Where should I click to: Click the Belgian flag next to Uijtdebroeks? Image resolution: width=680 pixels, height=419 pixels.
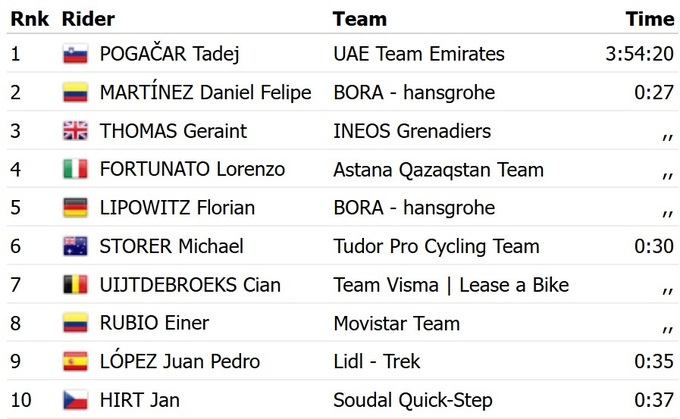pos(75,285)
